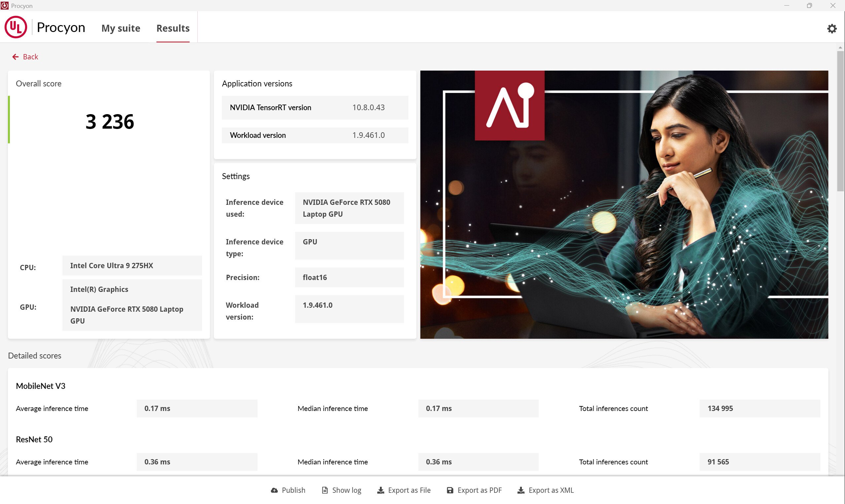
Task: Click the Publish cloud upload icon
Action: point(274,490)
